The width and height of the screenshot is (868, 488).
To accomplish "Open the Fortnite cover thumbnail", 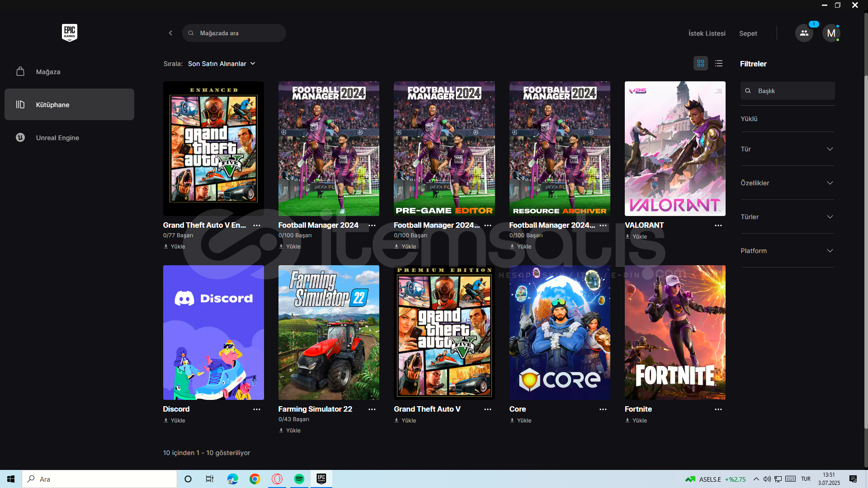I will click(x=675, y=333).
